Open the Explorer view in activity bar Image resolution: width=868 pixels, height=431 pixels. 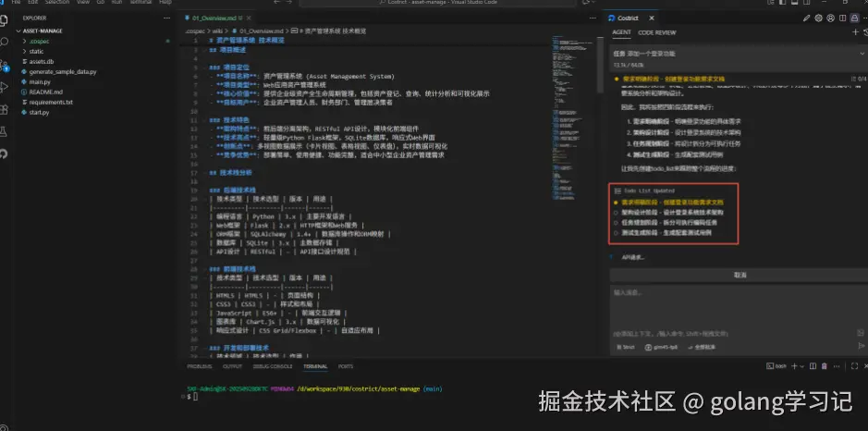click(4, 21)
